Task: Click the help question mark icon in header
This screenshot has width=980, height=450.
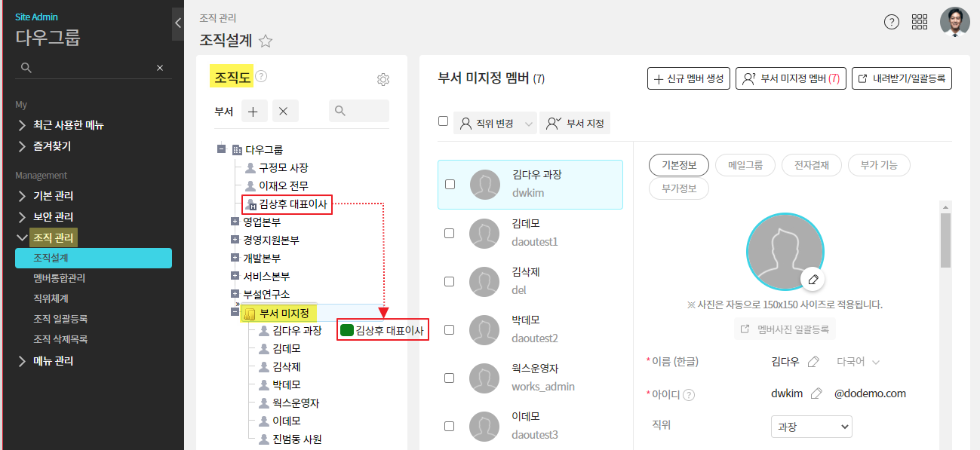Action: coord(891,22)
